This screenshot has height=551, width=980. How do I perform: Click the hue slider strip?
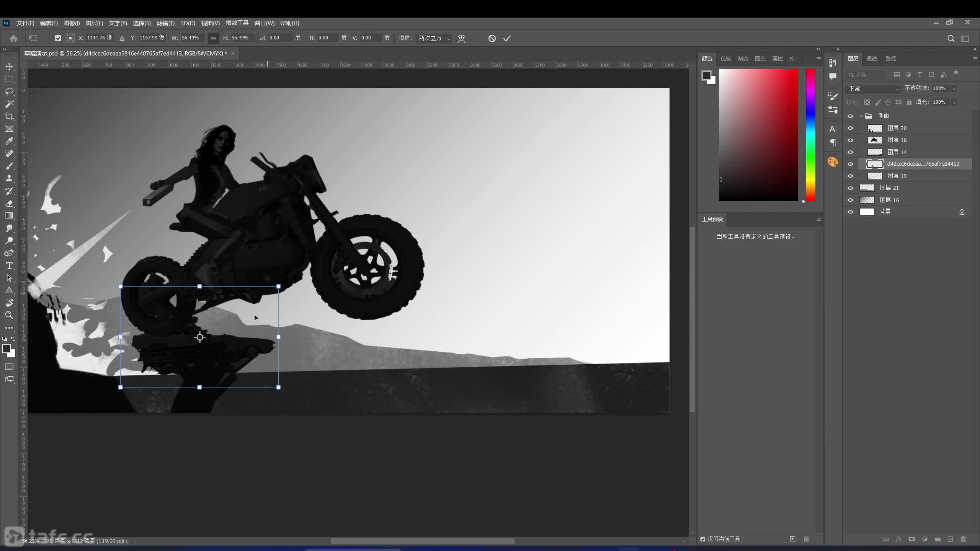[x=811, y=135]
